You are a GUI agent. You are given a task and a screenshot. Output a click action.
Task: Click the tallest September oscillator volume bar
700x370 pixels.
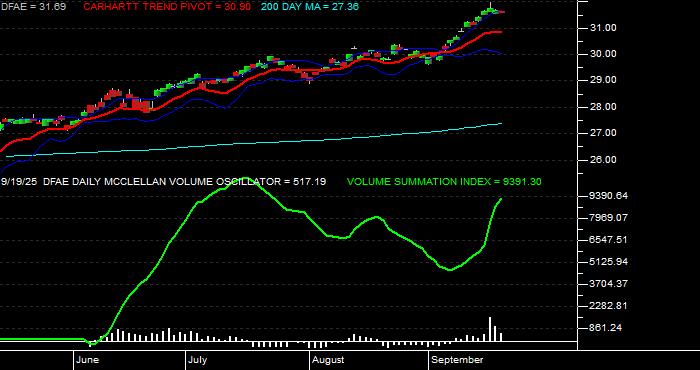(x=490, y=329)
